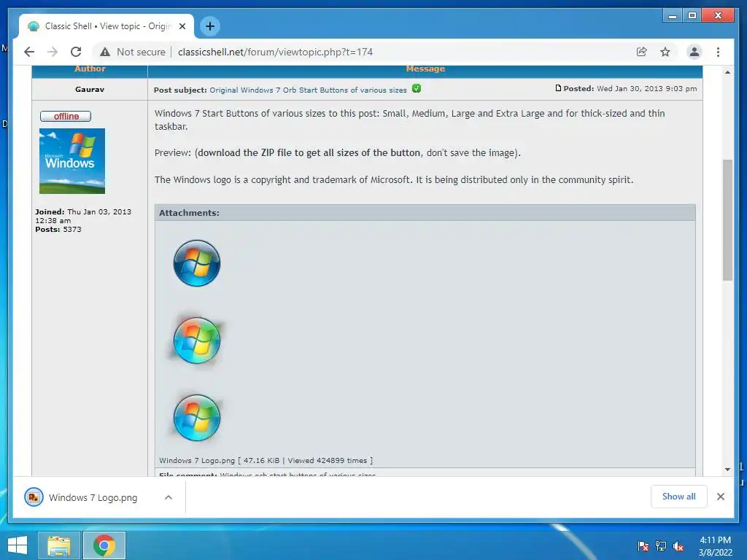The width and height of the screenshot is (747, 560).
Task: Click the middle glowing orb attachment image
Action: click(x=197, y=341)
